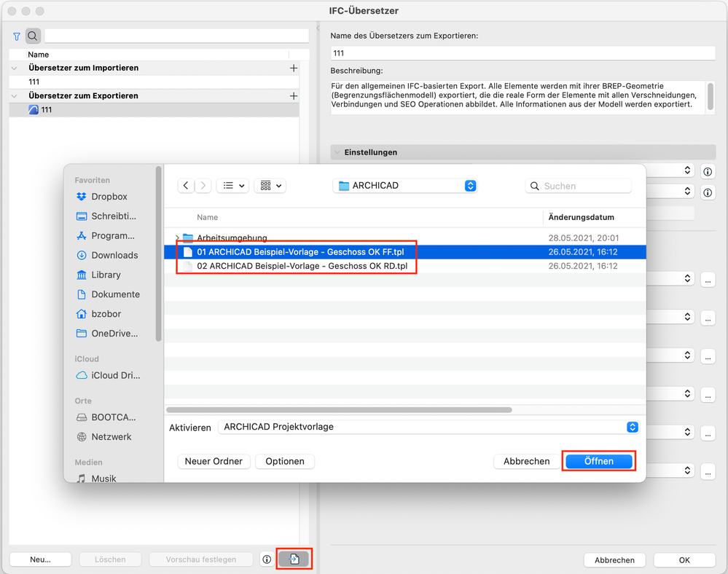This screenshot has height=574, width=728.
Task: Collapse the Einstellungen section
Action: pyautogui.click(x=337, y=152)
